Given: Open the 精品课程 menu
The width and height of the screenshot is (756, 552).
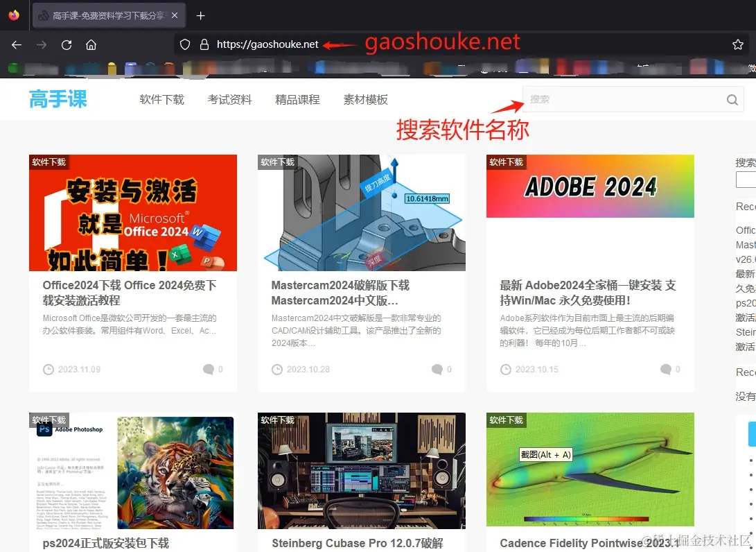Looking at the screenshot, I should (x=297, y=99).
